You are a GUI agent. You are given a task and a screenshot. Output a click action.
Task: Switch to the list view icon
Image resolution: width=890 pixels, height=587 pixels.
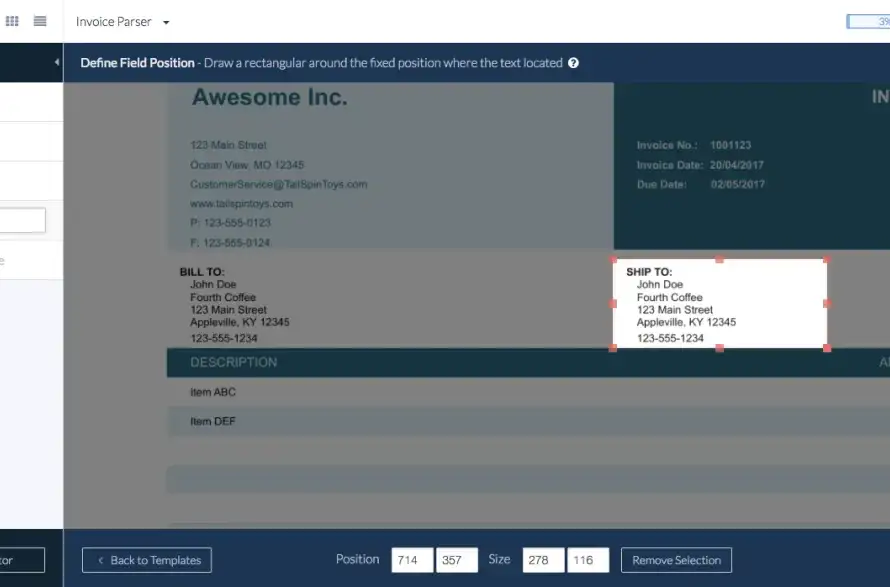pos(40,21)
